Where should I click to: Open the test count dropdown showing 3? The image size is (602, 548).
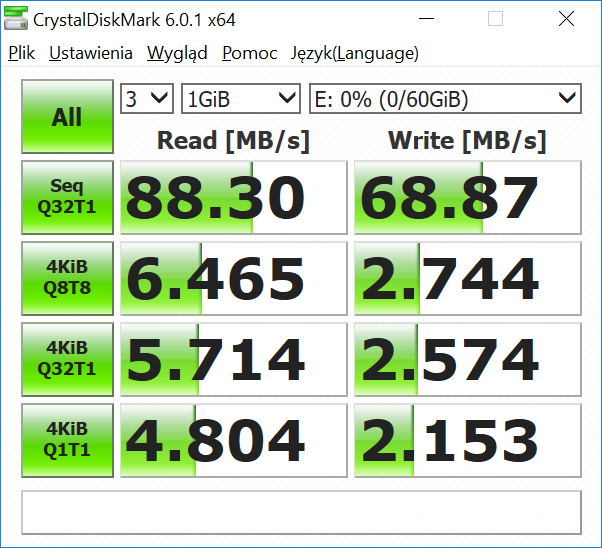tap(147, 98)
